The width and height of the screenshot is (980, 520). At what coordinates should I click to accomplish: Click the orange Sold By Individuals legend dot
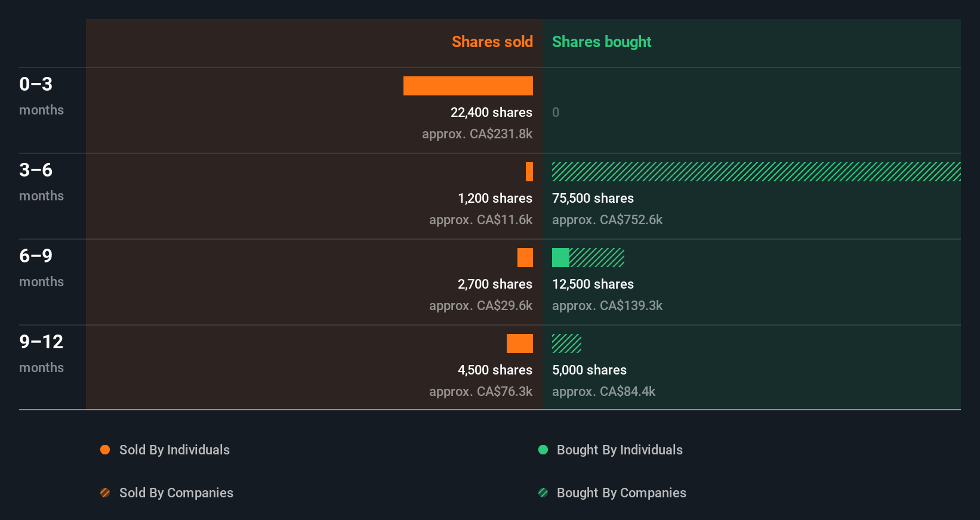[x=105, y=450]
